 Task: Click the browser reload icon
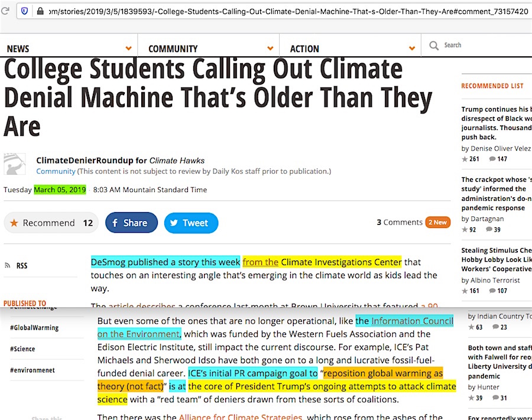5,11
